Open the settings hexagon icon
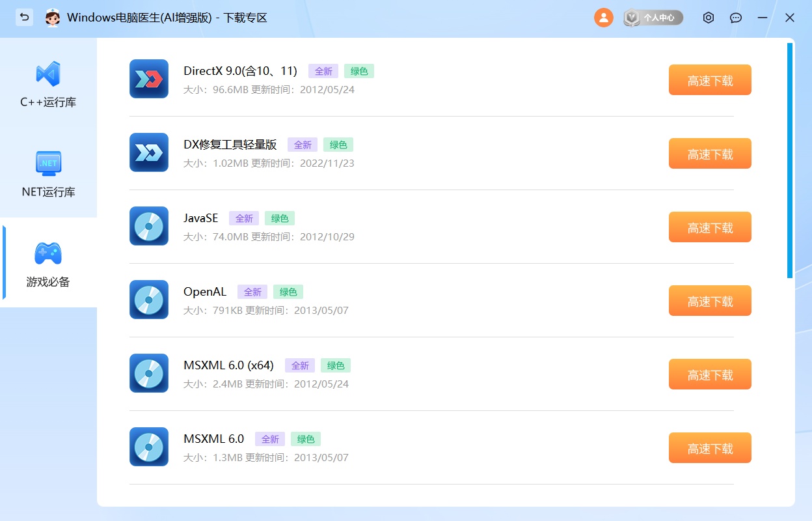Viewport: 812px width, 521px height. pos(709,18)
